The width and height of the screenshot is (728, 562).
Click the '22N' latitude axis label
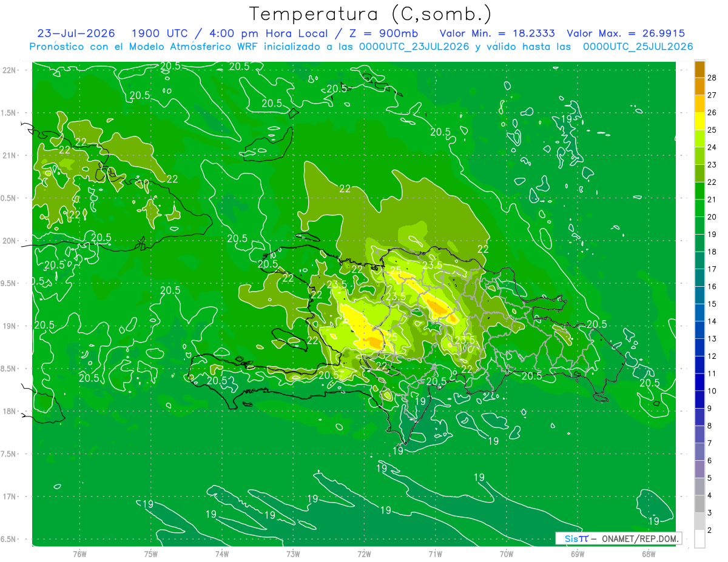[x=8, y=70]
